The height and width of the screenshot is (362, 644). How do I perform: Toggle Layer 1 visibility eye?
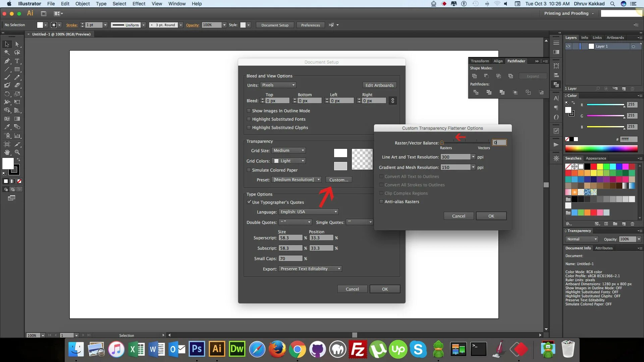[568, 46]
